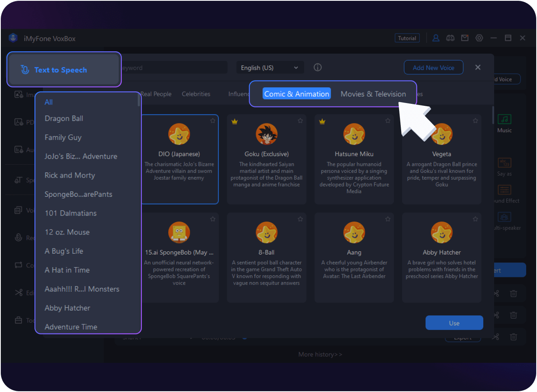The height and width of the screenshot is (392, 537).
Task: Click the Use button
Action: click(454, 323)
